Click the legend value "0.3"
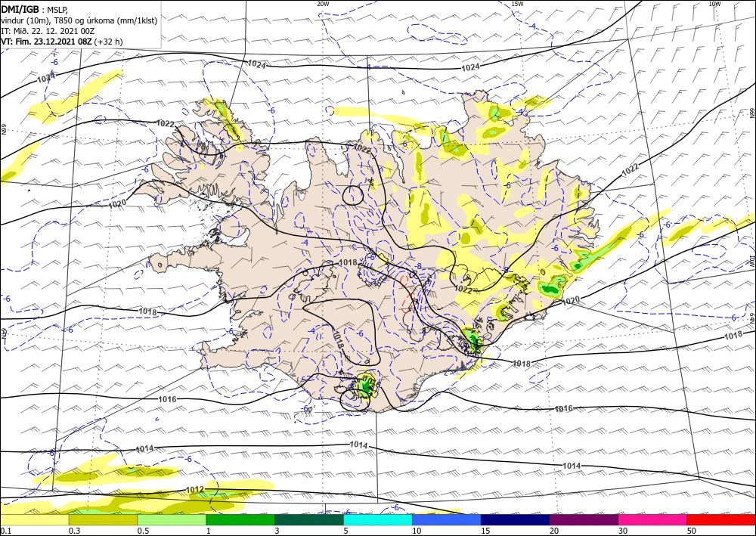This screenshot has height=536, width=756. pyautogui.click(x=74, y=531)
